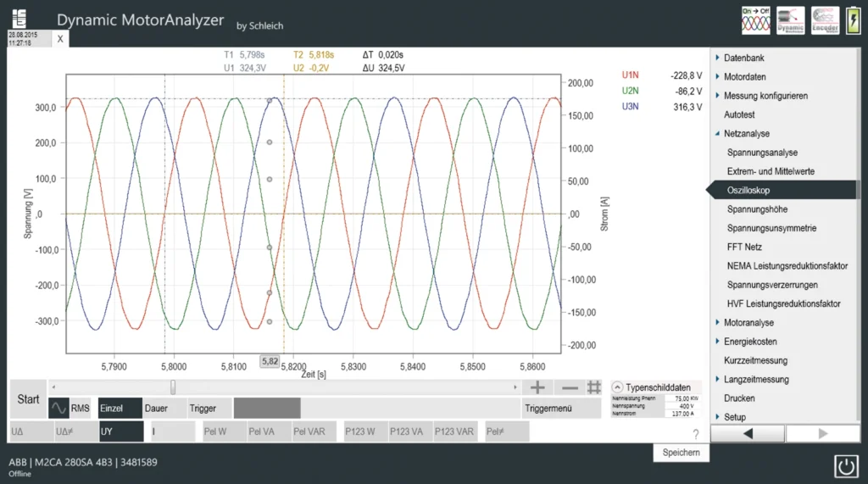The width and height of the screenshot is (868, 484).
Task: Collapse the Netzanalyse section
Action: [717, 134]
